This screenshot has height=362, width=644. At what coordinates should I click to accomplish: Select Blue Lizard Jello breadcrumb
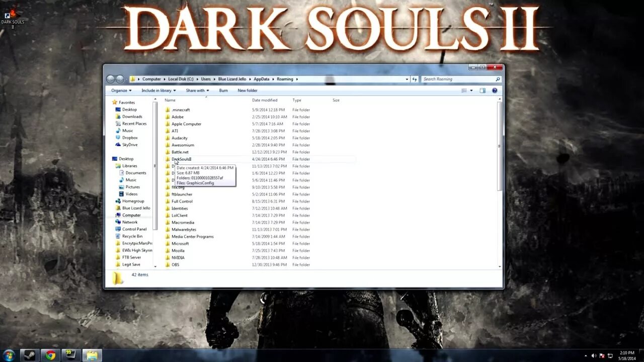pyautogui.click(x=232, y=79)
